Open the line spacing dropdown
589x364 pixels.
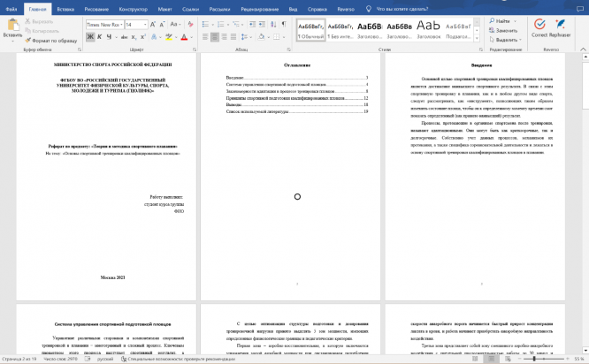point(245,37)
